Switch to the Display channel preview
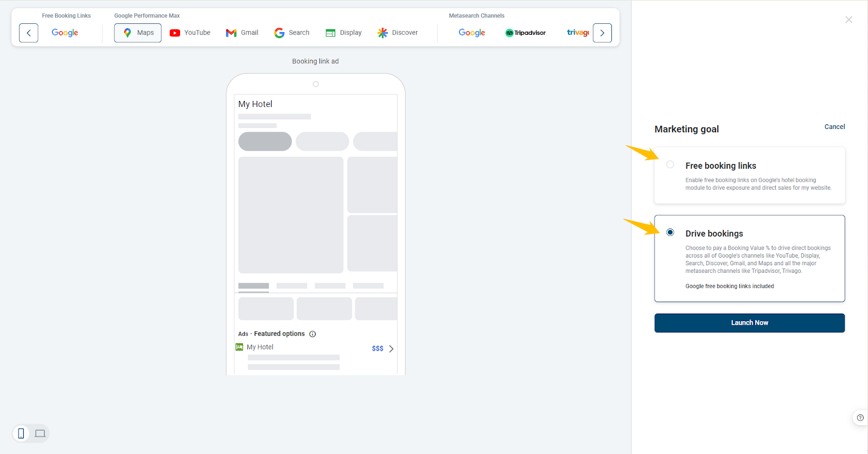This screenshot has width=868, height=454. pyautogui.click(x=343, y=33)
